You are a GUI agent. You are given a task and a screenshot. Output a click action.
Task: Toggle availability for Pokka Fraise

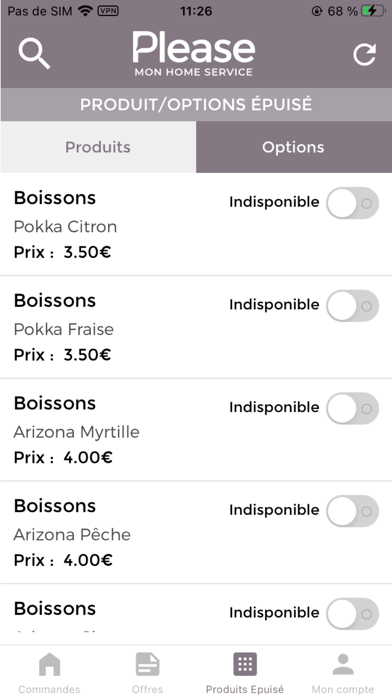coord(353,306)
